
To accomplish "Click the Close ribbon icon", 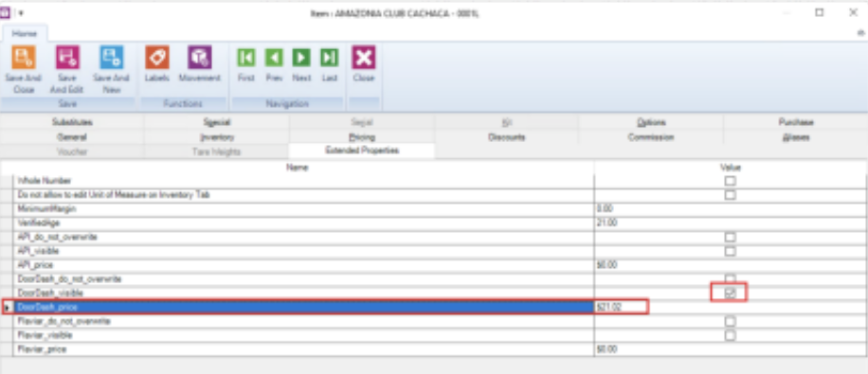I will pos(364,58).
